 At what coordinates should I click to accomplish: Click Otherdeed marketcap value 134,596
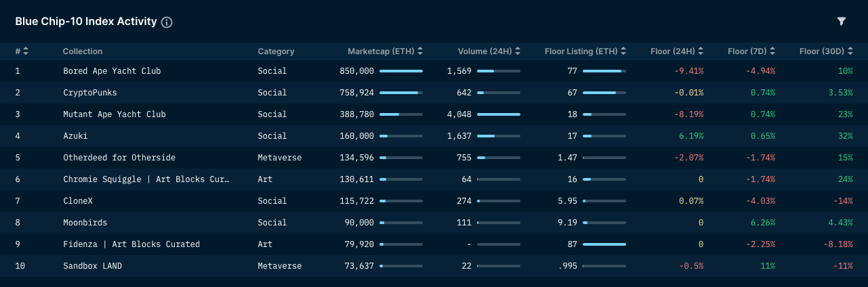pos(357,158)
